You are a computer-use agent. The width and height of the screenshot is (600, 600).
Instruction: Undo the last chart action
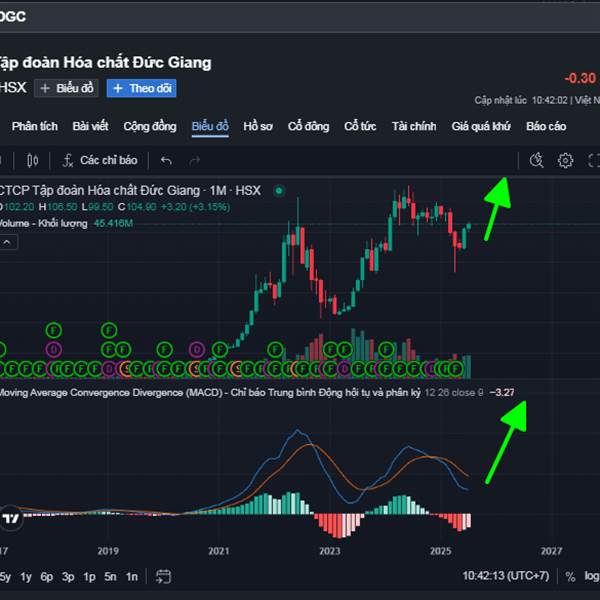166,161
